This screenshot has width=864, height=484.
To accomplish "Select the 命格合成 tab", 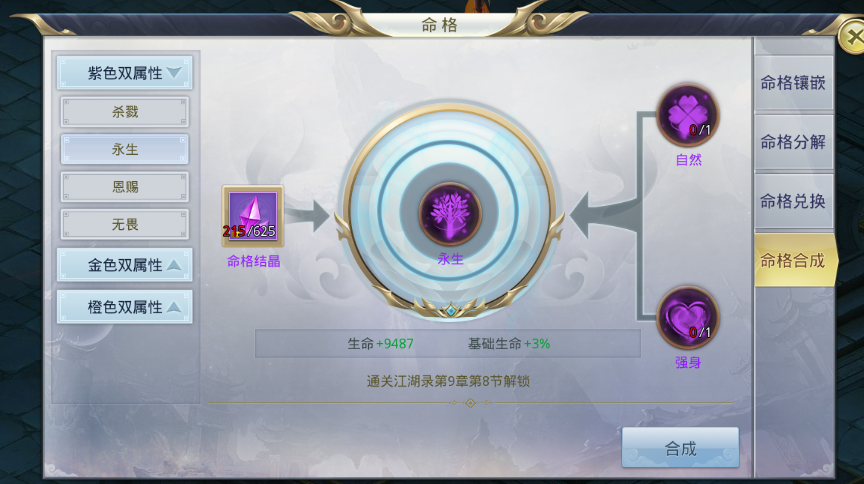I will 796,260.
